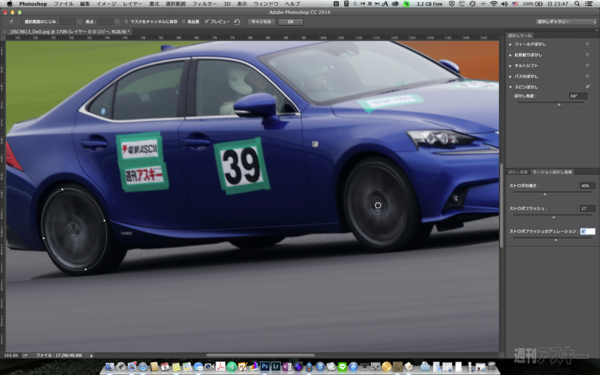Image resolution: width=600 pixels, height=375 pixels.
Task: Click spin blur center pin on front wheel
Action: tap(378, 205)
